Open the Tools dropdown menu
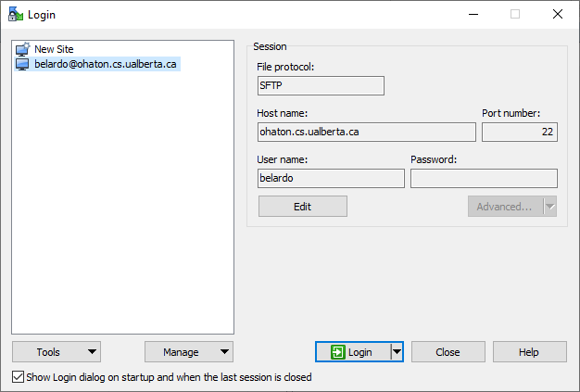This screenshot has width=580, height=392. (x=57, y=352)
